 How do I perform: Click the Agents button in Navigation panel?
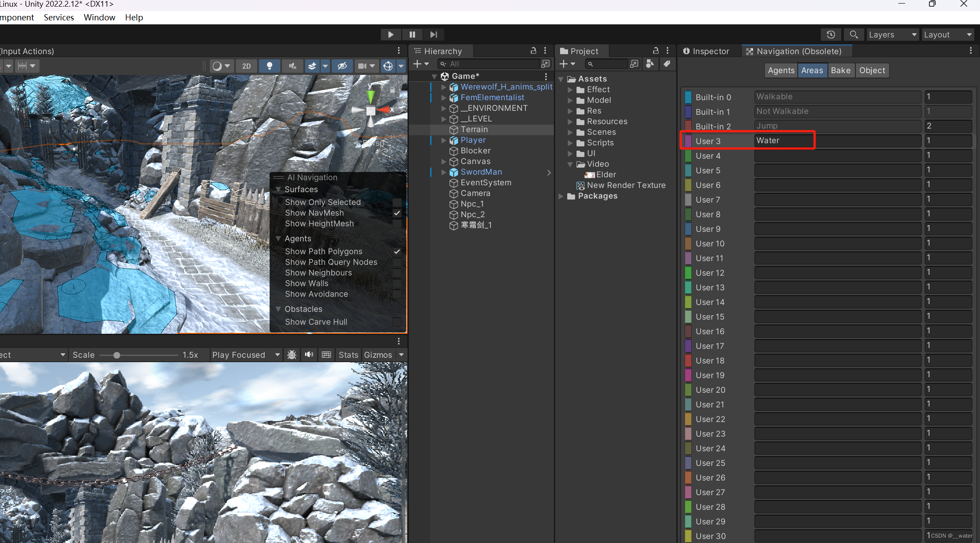pos(781,70)
